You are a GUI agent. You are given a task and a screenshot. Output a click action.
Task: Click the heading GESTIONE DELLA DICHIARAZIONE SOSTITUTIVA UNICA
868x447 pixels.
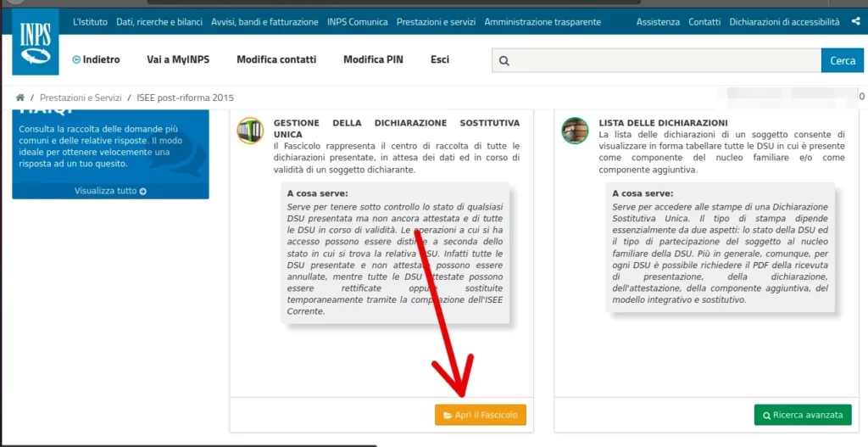(x=397, y=129)
